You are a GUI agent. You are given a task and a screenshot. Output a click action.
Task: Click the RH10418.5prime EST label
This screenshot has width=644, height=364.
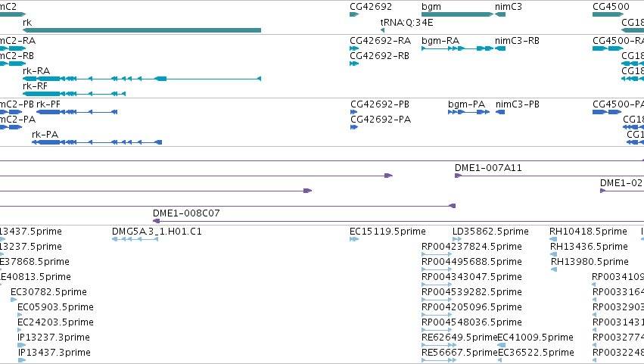point(588,232)
